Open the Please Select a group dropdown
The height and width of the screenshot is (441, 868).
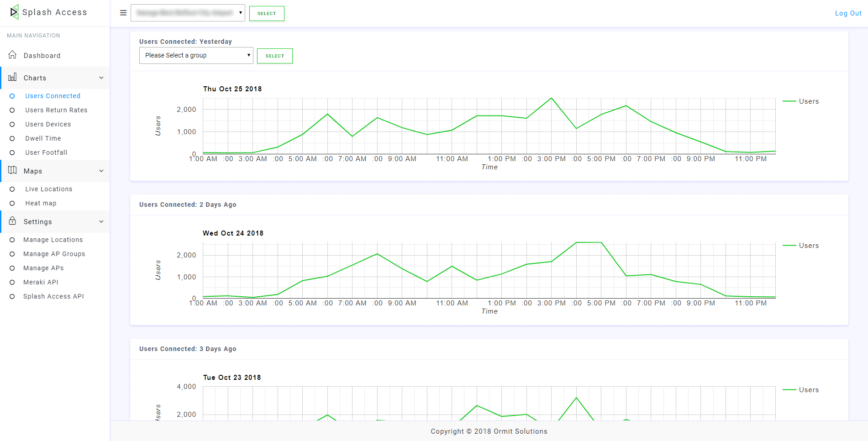pos(196,55)
